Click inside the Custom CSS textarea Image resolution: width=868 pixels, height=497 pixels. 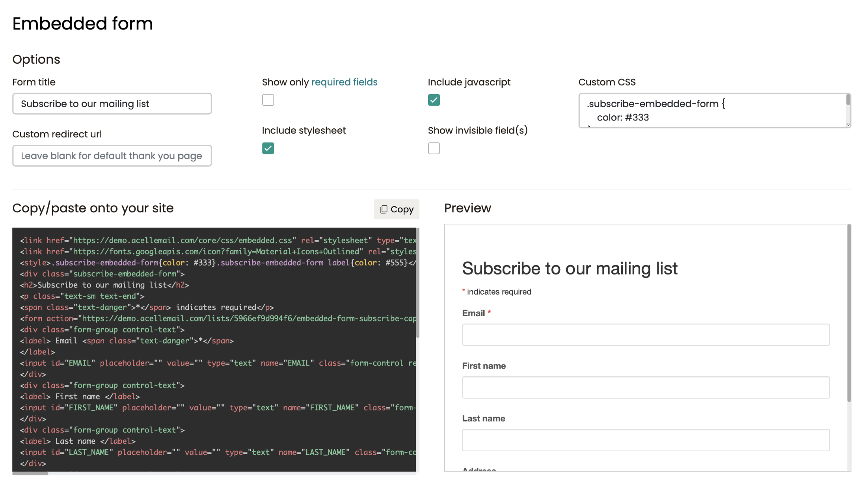[710, 110]
